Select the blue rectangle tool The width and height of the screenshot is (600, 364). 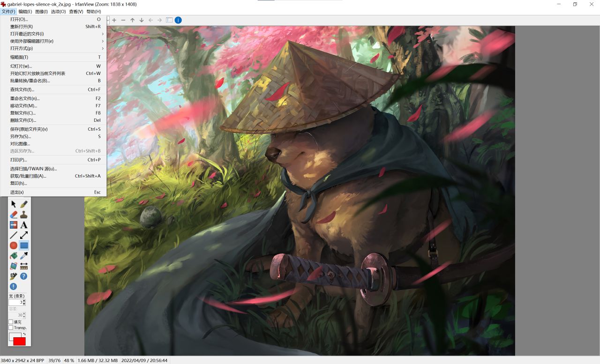tap(24, 245)
